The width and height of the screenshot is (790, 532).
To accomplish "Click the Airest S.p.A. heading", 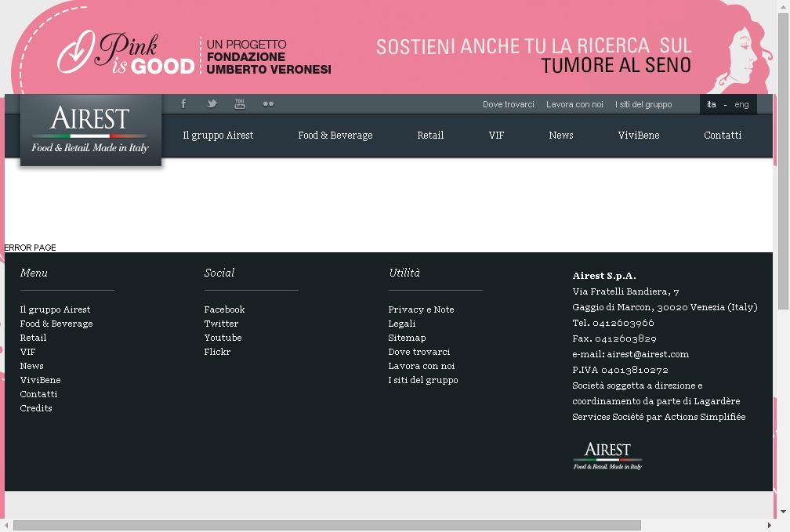I will tap(604, 276).
